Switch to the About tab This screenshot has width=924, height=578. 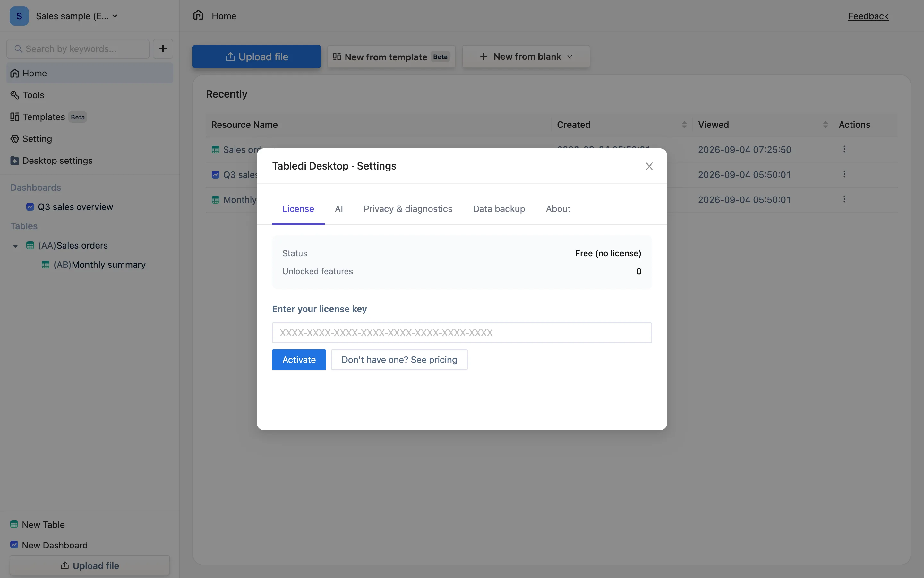(558, 209)
